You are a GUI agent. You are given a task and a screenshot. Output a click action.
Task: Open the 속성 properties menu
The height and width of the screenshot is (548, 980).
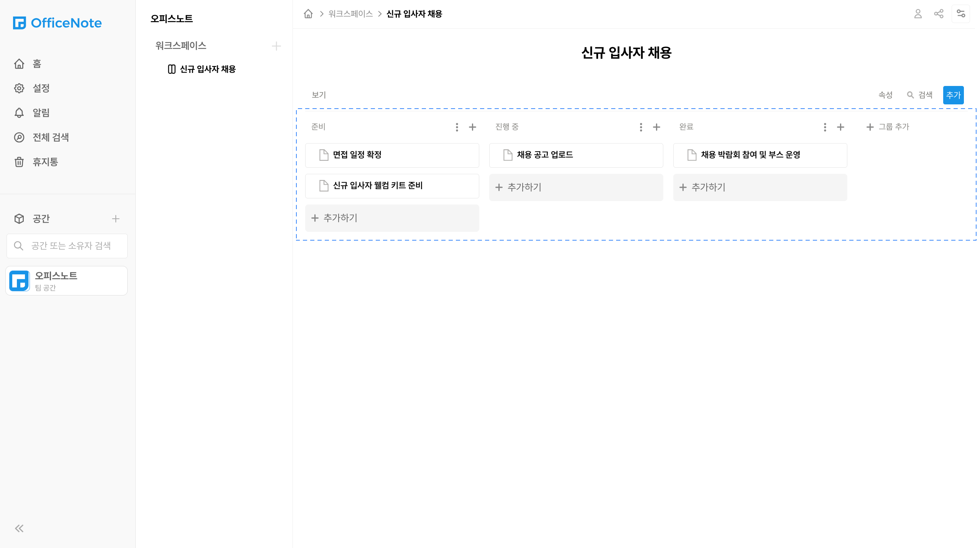[885, 95]
